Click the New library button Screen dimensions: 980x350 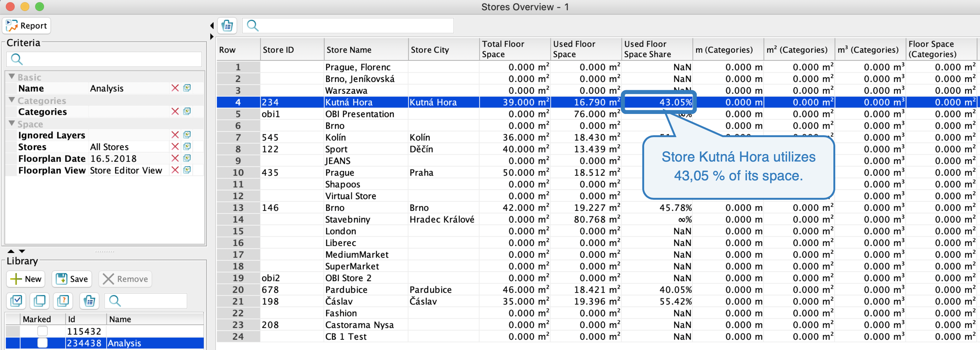(26, 279)
